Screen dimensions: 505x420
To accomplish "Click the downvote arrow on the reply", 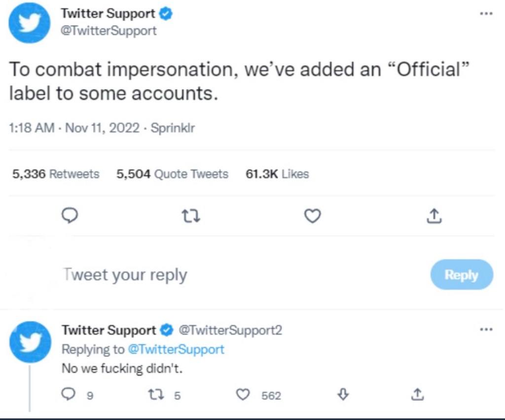I will pyautogui.click(x=344, y=394).
